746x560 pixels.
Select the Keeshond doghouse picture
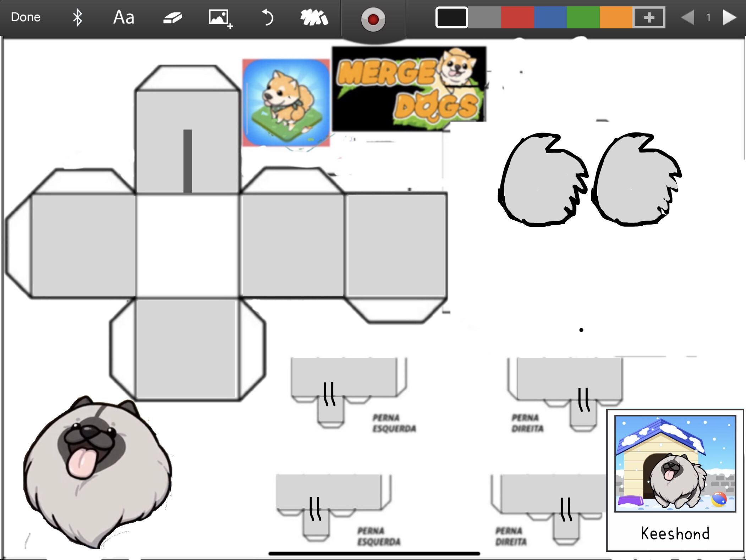675,463
